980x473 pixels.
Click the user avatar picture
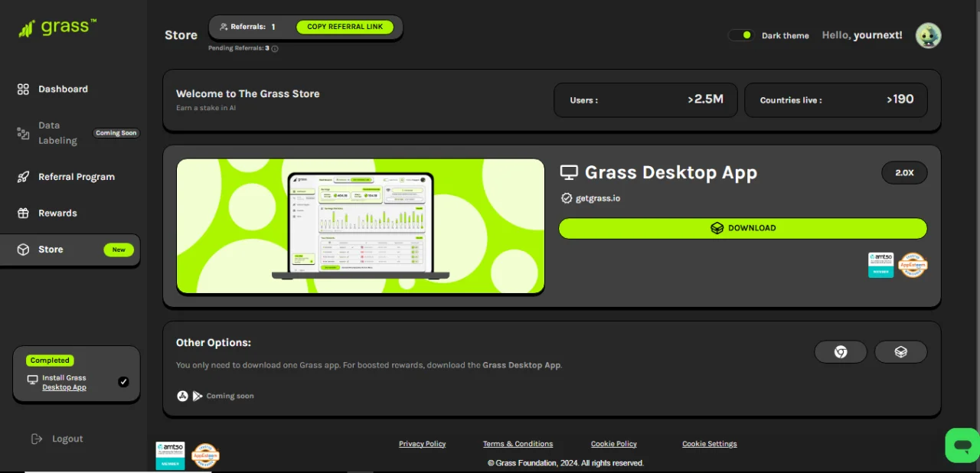click(928, 35)
